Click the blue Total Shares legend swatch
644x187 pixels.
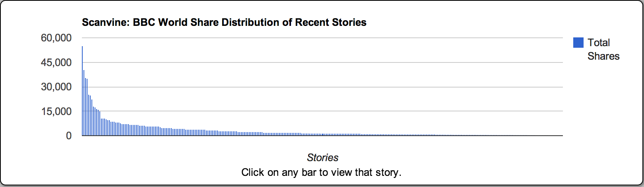click(x=578, y=43)
